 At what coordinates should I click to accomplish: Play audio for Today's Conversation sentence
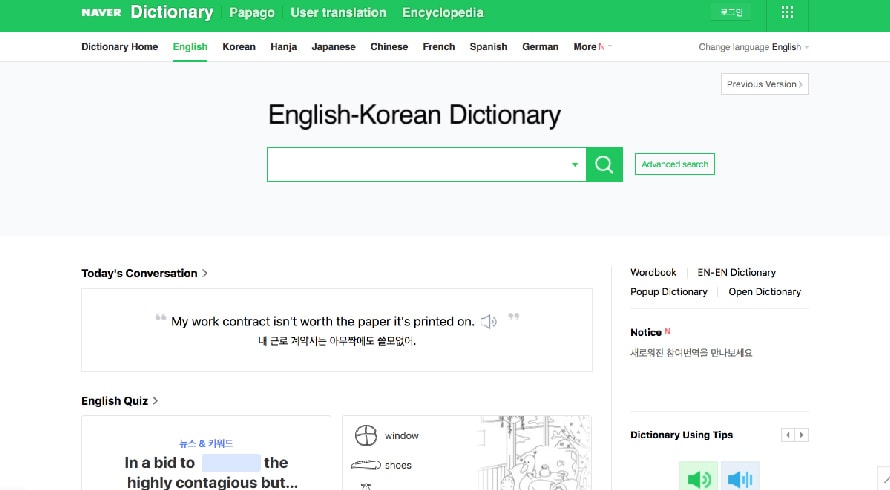488,321
